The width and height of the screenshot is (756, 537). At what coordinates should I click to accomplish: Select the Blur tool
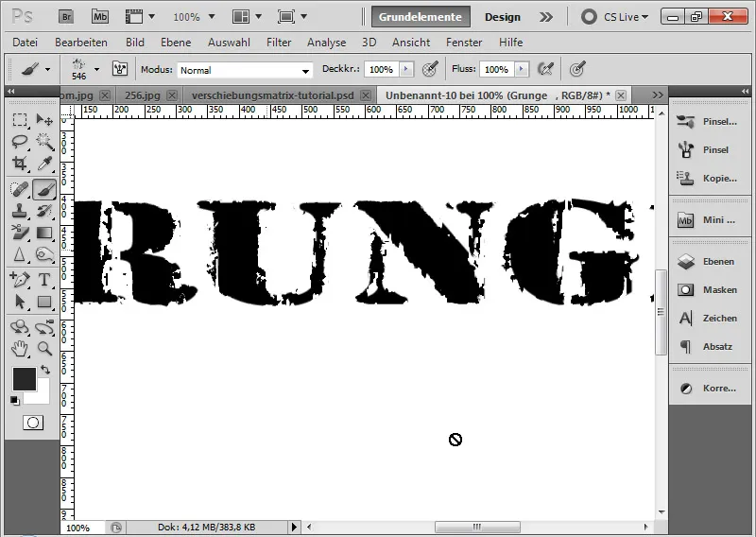tap(20, 254)
